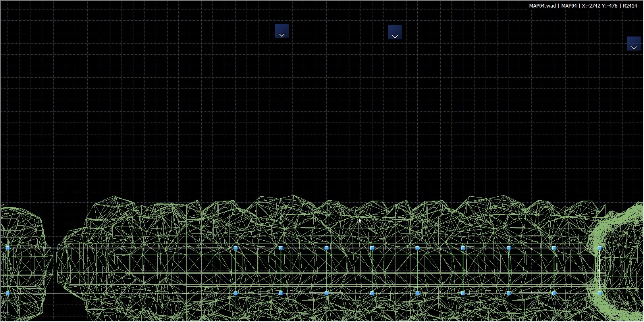Click the MAP04.wad file name text
The width and height of the screenshot is (644, 322).
(542, 6)
